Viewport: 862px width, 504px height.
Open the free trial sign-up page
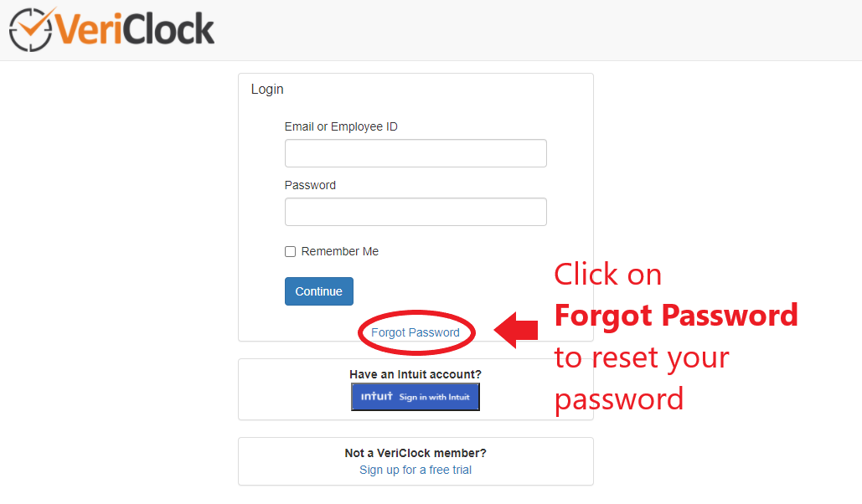click(416, 470)
